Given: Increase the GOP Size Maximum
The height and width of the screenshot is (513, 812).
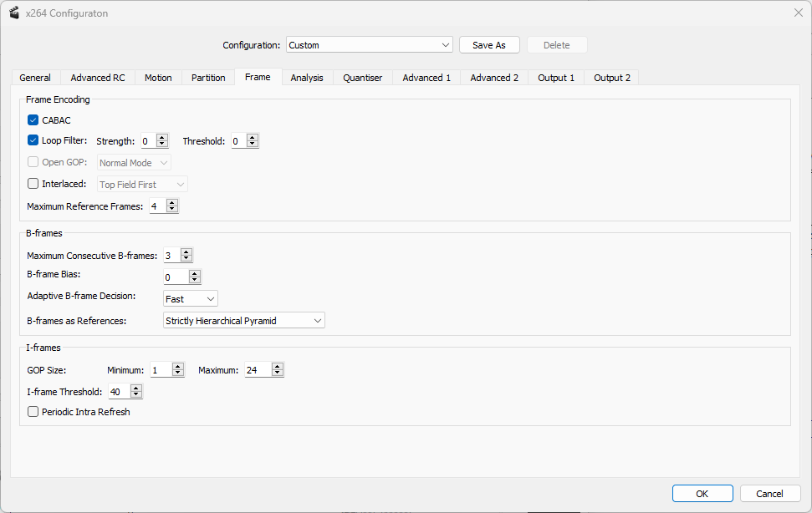Looking at the screenshot, I should pyautogui.click(x=278, y=367).
